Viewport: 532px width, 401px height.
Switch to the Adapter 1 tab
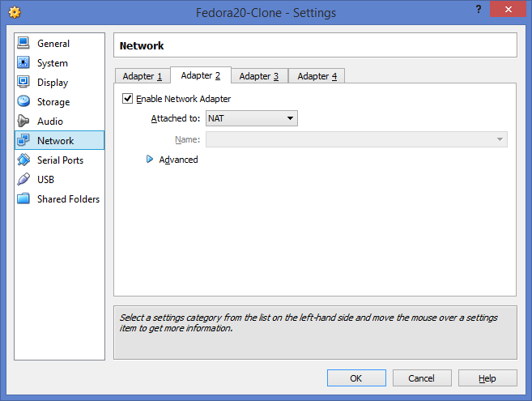[143, 76]
